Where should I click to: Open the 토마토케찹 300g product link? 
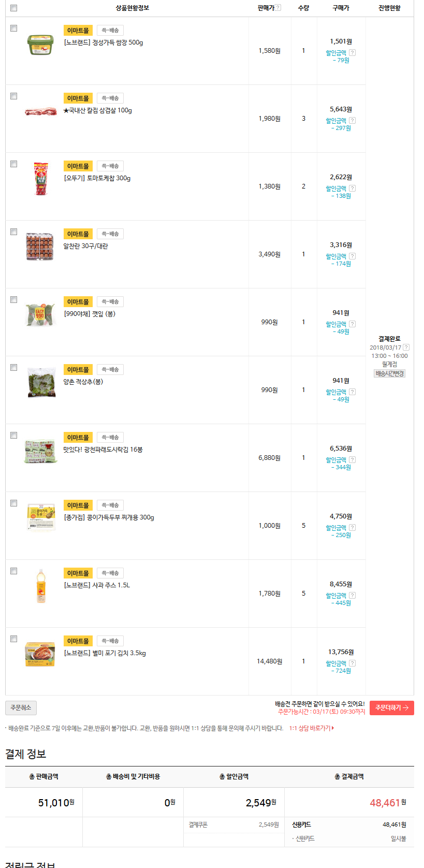pyautogui.click(x=97, y=178)
